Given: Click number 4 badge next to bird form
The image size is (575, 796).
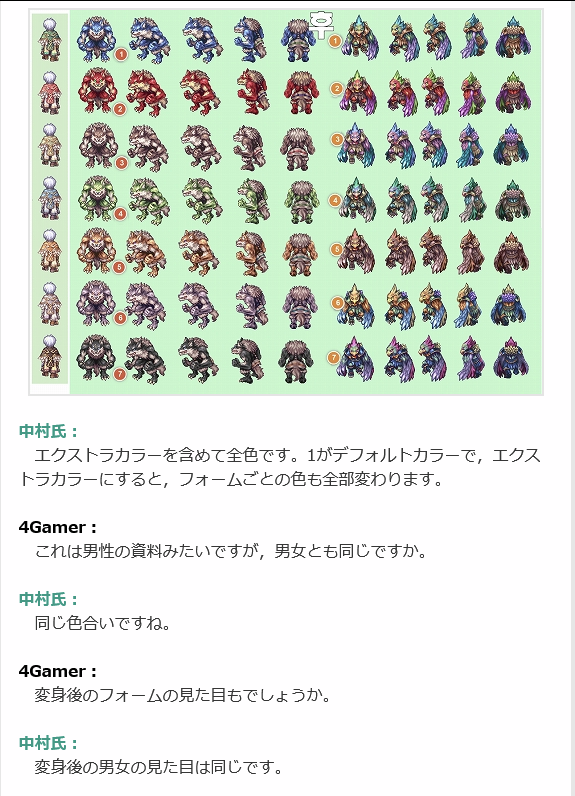Looking at the screenshot, I should click(335, 201).
